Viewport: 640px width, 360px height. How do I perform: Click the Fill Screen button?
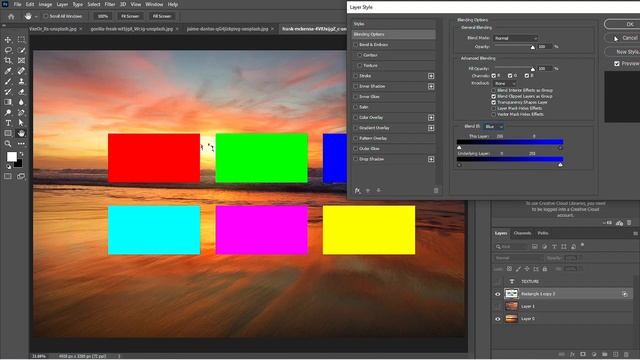tap(162, 16)
